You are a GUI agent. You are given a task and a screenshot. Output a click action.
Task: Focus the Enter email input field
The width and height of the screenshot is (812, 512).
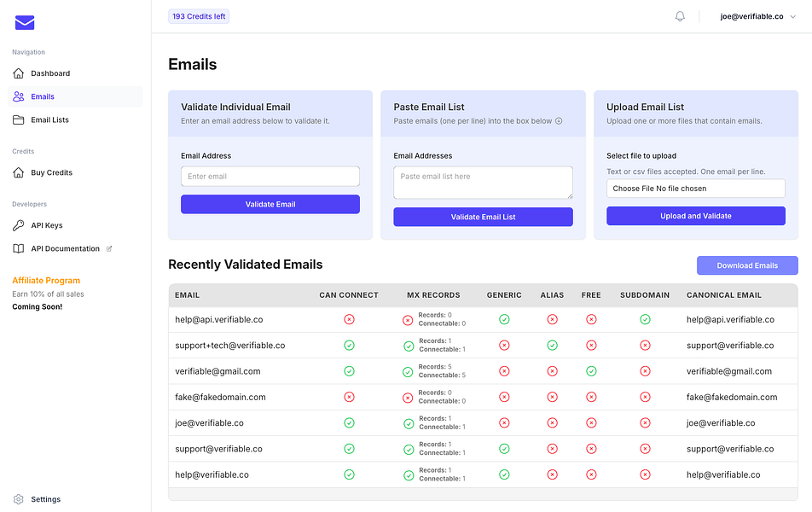(x=270, y=177)
